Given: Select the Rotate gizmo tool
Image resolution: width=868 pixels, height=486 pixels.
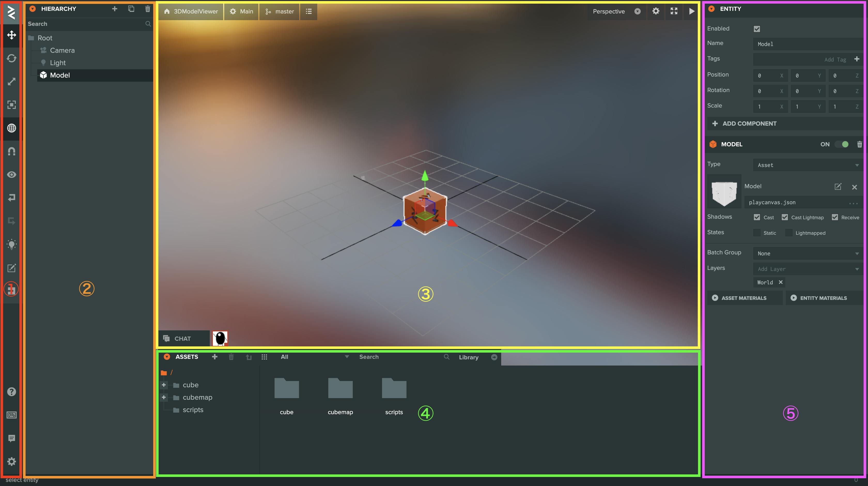Looking at the screenshot, I should [x=11, y=58].
